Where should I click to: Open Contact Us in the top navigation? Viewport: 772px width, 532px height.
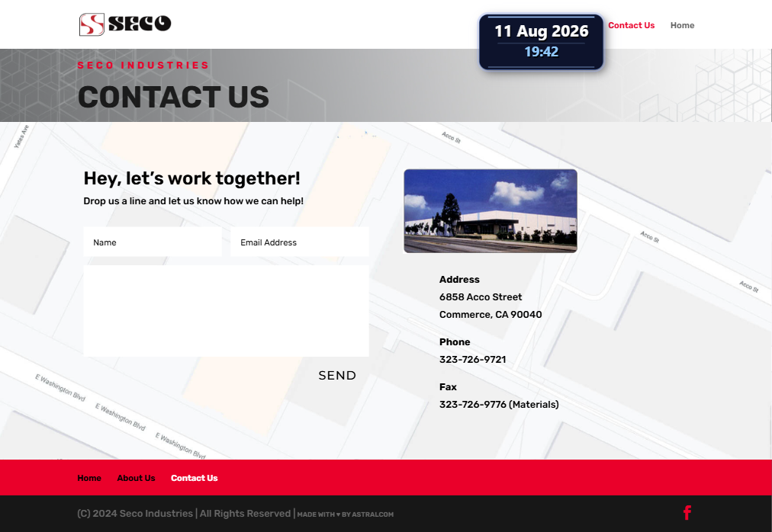[x=631, y=26]
